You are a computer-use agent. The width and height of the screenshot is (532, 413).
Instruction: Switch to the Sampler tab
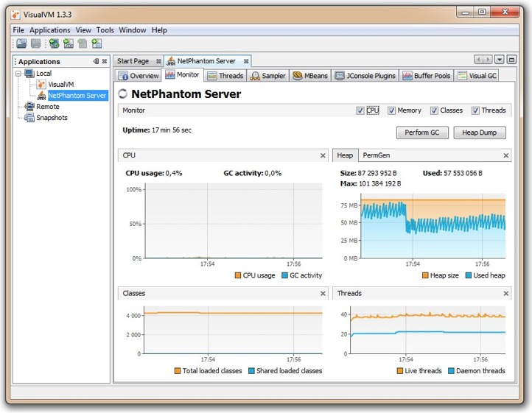coord(268,76)
